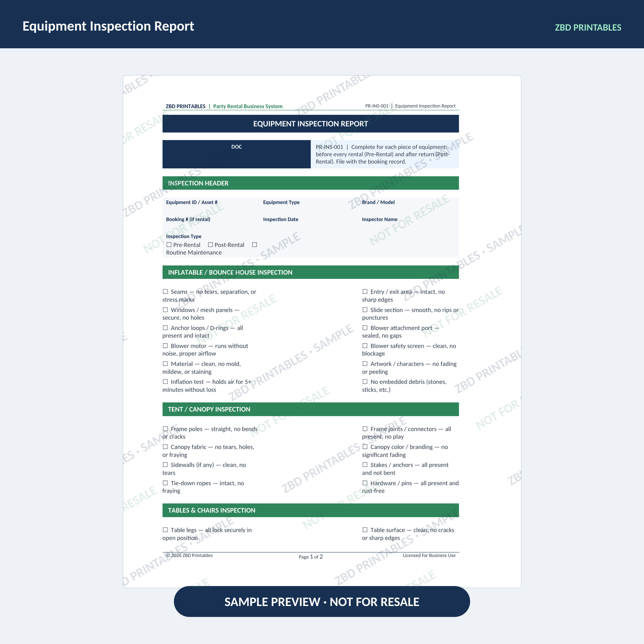Click the INSPECTION HEADER section bar

(311, 183)
